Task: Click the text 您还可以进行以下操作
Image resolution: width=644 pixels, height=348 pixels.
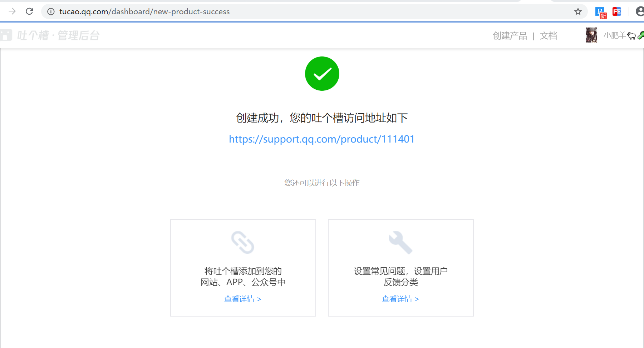Action: [322, 183]
